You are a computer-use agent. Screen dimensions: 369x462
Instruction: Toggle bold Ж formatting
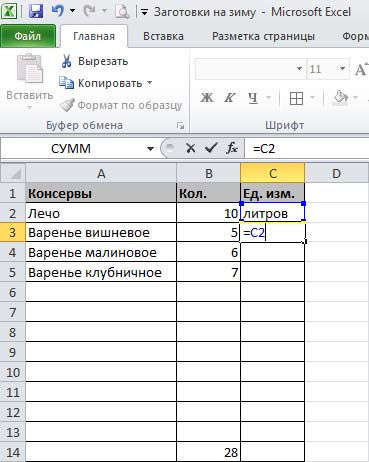[x=207, y=98]
